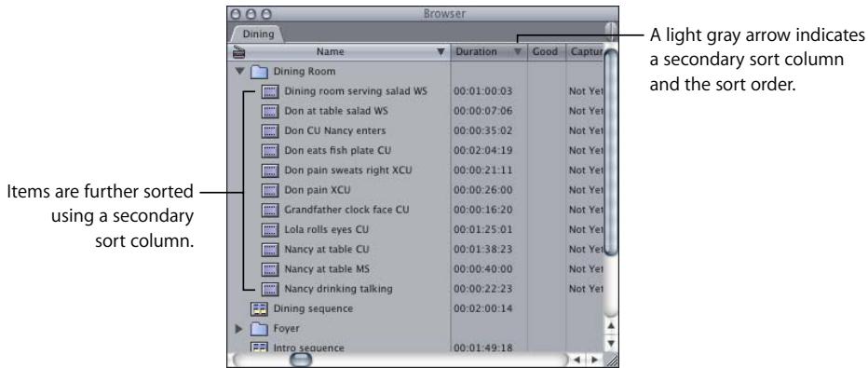
Task: Click duration value 00:01:00:03
Action: point(482,91)
